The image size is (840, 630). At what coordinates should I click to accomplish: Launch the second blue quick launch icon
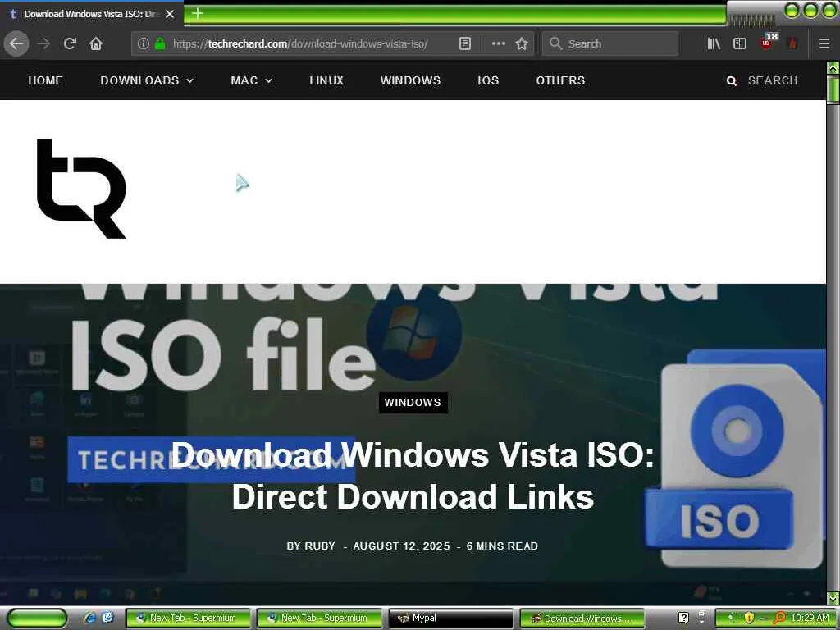coord(107,618)
